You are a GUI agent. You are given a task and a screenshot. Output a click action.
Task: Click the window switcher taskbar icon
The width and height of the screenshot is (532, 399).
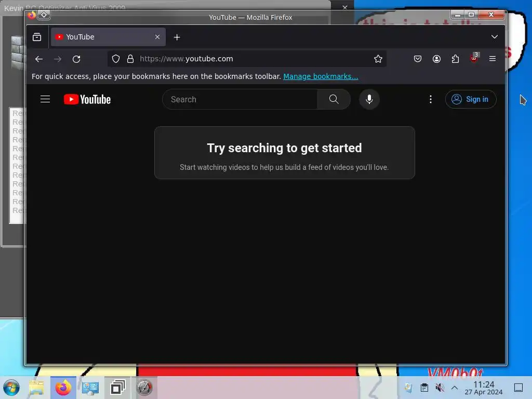point(117,388)
